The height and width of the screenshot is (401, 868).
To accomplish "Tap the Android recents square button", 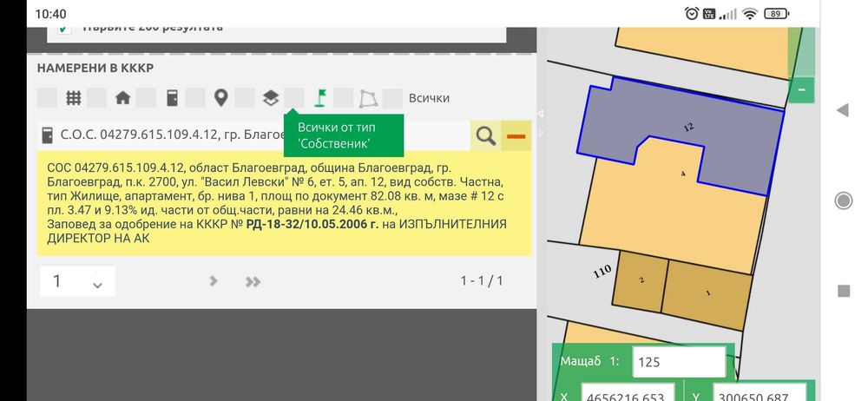I will [x=843, y=291].
